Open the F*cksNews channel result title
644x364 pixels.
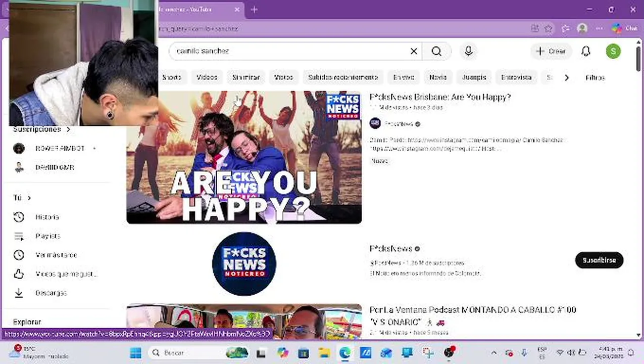(x=391, y=249)
